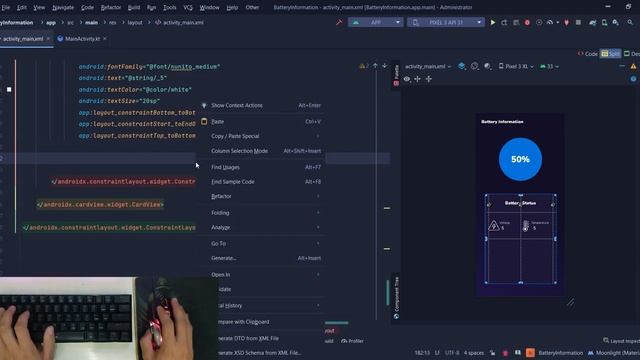Select Column Selection Mode
The image size is (640, 360).
[x=261, y=151]
